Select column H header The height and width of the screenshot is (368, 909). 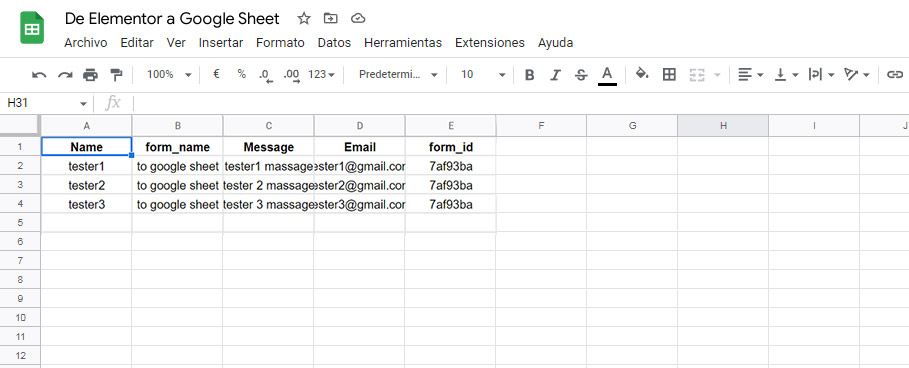pos(723,126)
